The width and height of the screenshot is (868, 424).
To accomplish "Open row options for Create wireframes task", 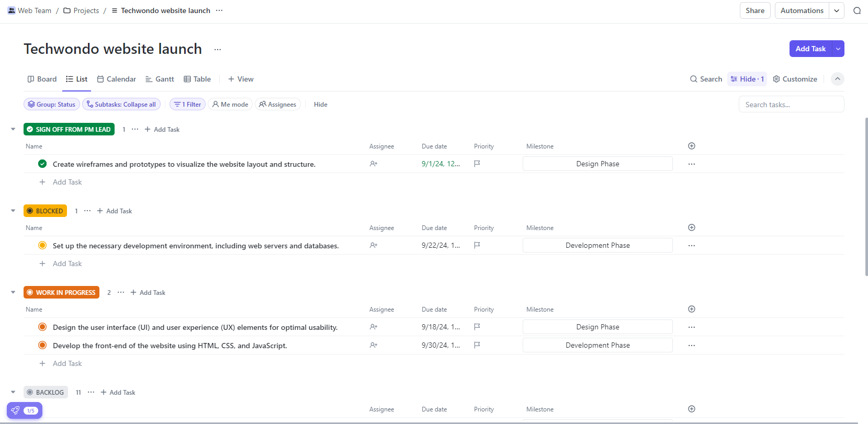I will 692,164.
